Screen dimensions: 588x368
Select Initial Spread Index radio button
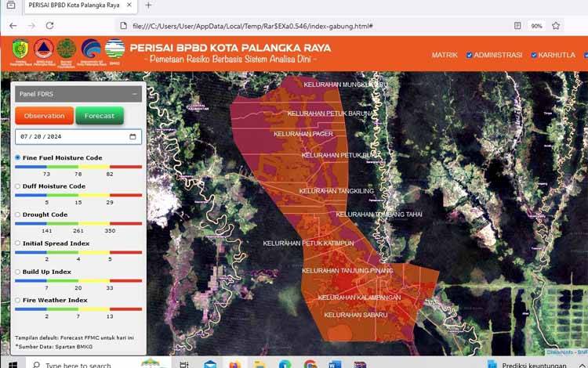point(17,243)
